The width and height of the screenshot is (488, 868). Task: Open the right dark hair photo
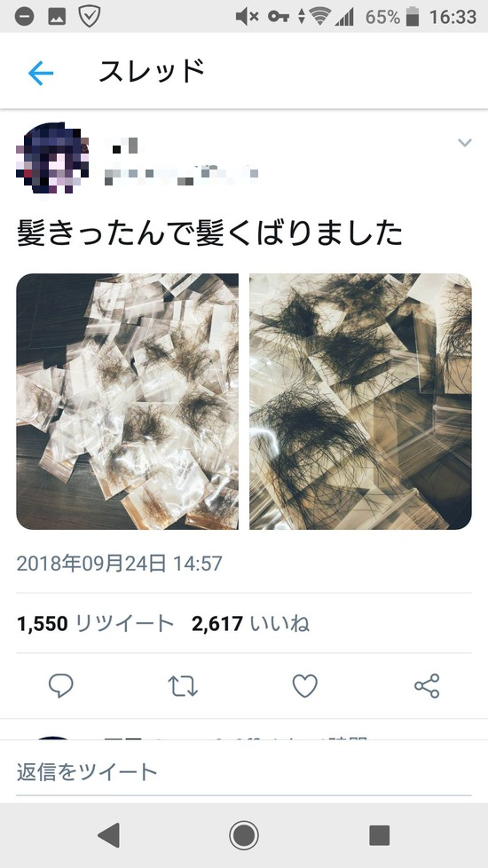361,401
